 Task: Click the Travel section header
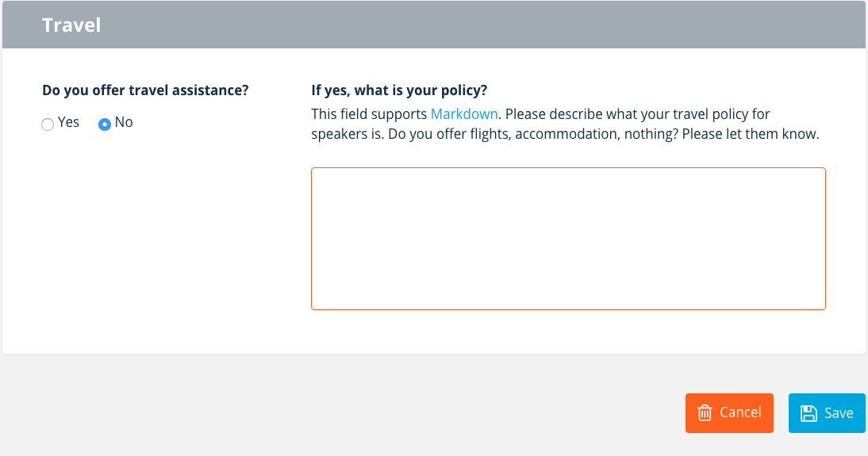point(71,25)
